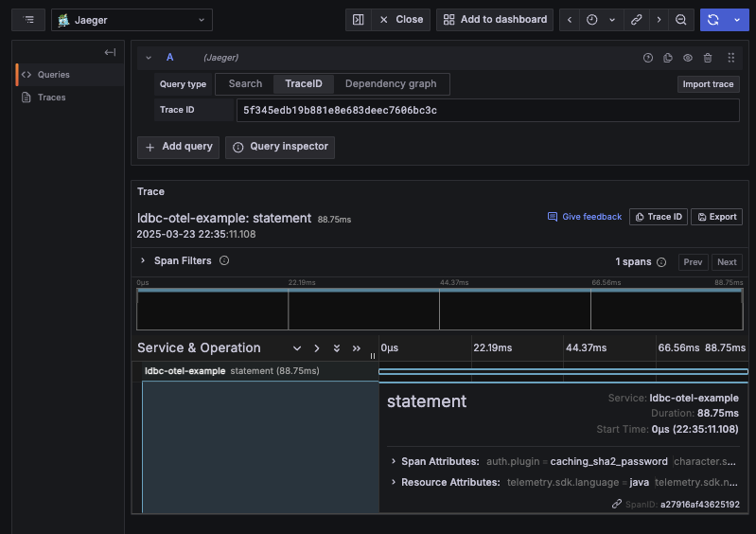Copy shortened link with the link icon
Image resolution: width=756 pixels, height=534 pixels.
pyautogui.click(x=637, y=20)
